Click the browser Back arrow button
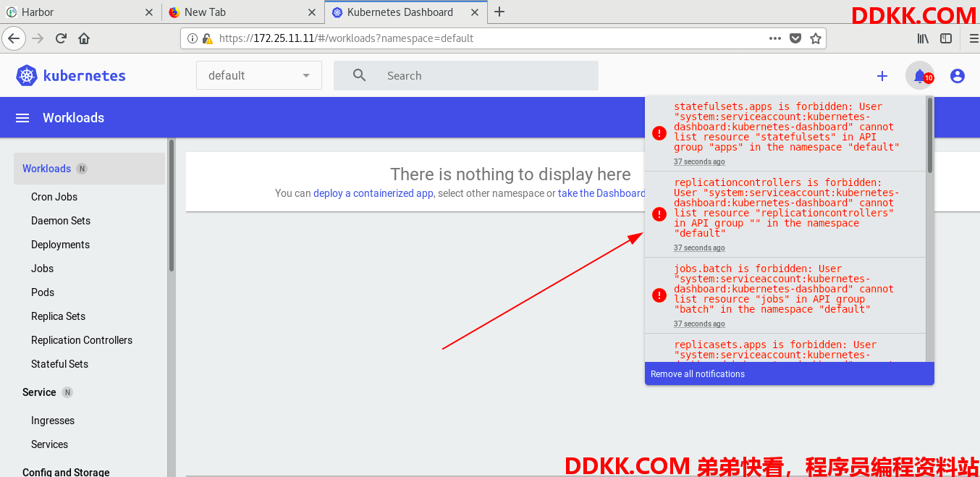The height and width of the screenshot is (477, 980). [x=14, y=38]
